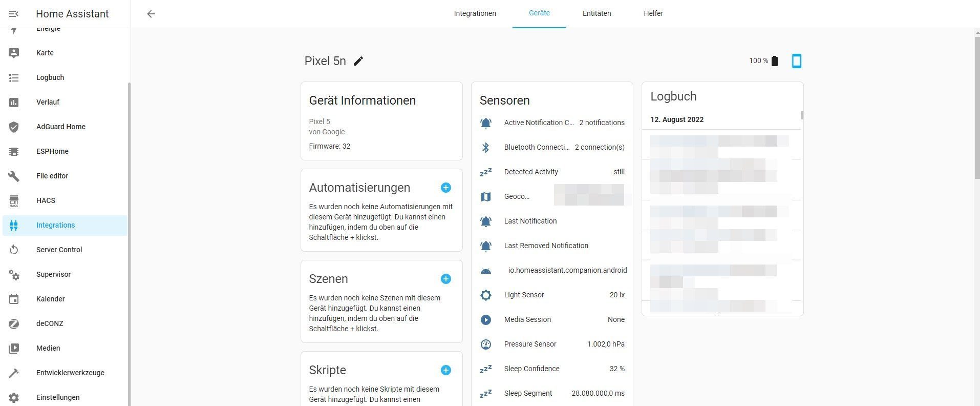Click the battery icon next to 100 %
Viewport: 980px width, 406px height.
(x=775, y=61)
